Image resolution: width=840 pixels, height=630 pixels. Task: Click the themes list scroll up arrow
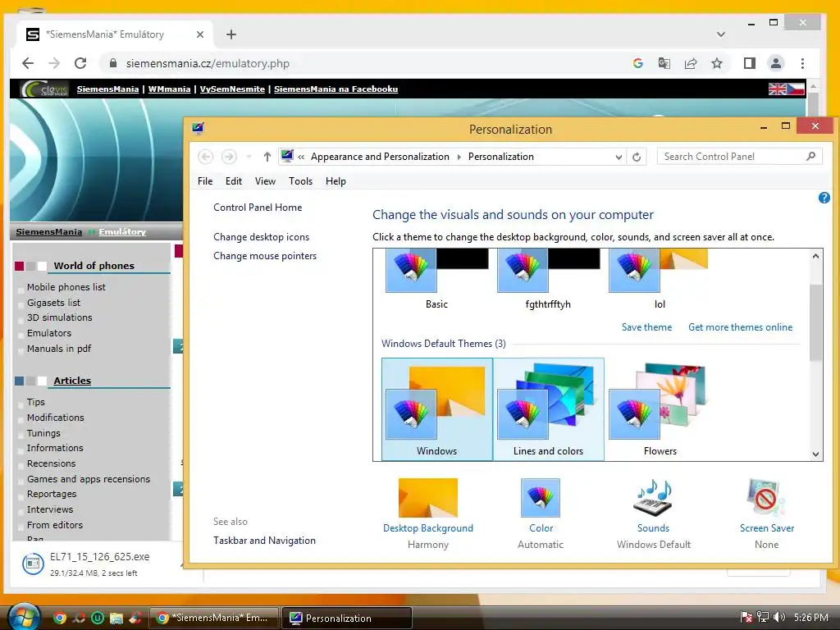(x=815, y=256)
